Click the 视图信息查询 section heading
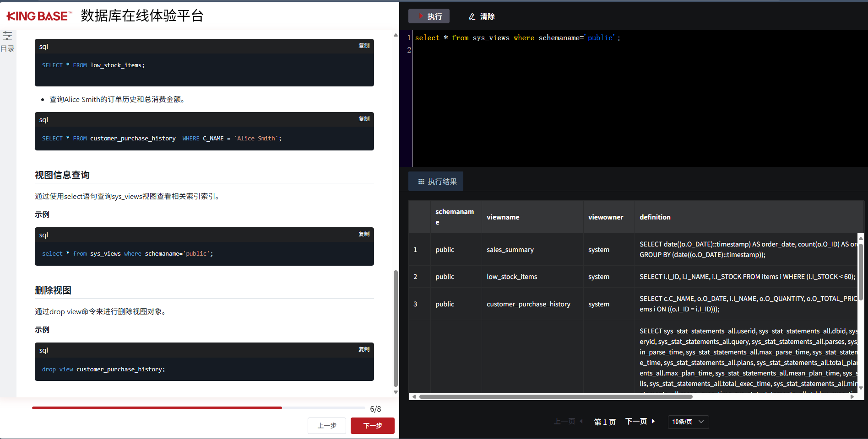This screenshot has width=868, height=439. click(x=62, y=175)
